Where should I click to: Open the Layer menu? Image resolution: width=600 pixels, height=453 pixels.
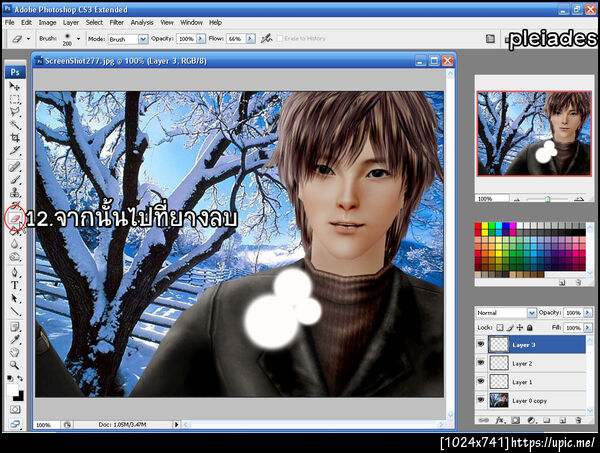pyautogui.click(x=71, y=23)
